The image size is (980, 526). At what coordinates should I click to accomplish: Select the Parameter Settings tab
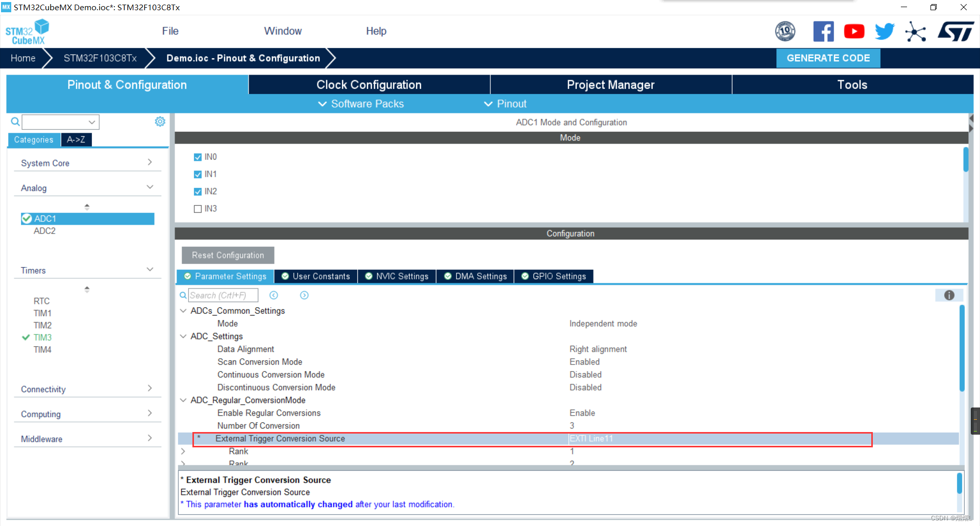tap(225, 276)
